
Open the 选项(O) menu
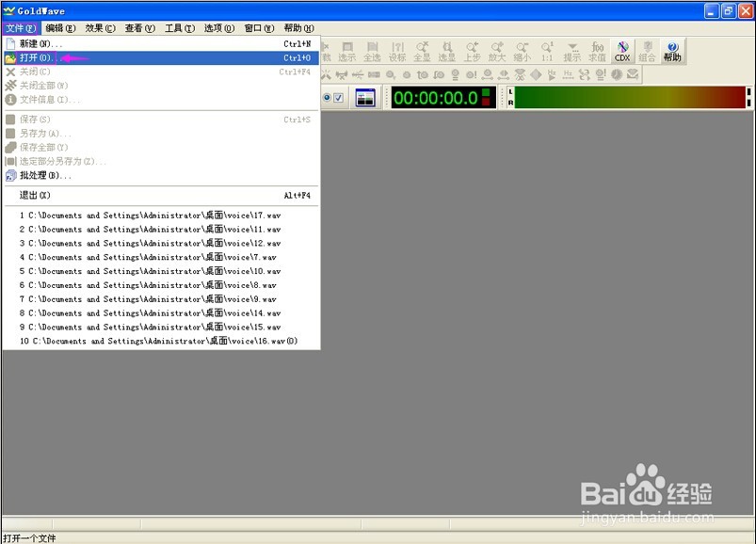219,28
